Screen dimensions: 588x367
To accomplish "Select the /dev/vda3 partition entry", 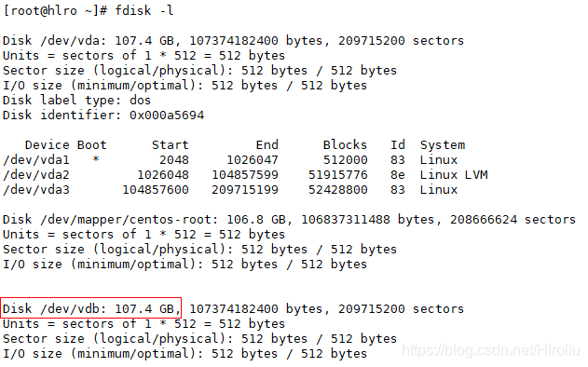I will pos(36,190).
